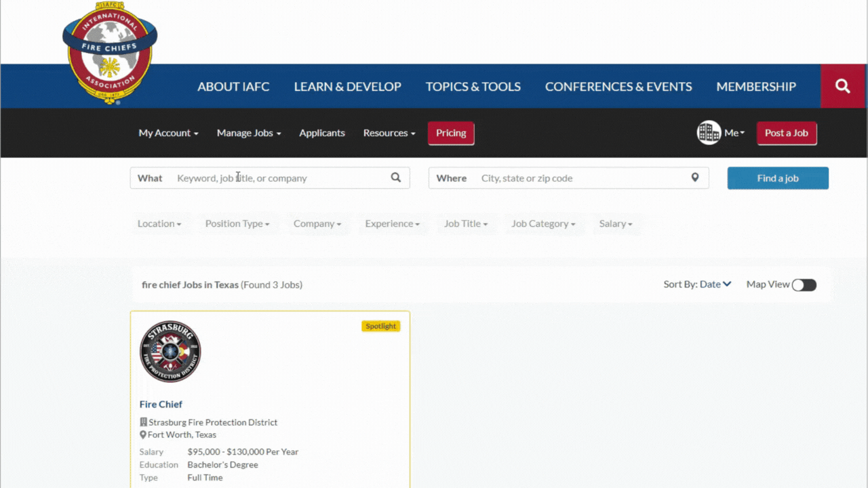Open the Job Category filter
Viewport: 868px width, 488px height.
click(543, 224)
